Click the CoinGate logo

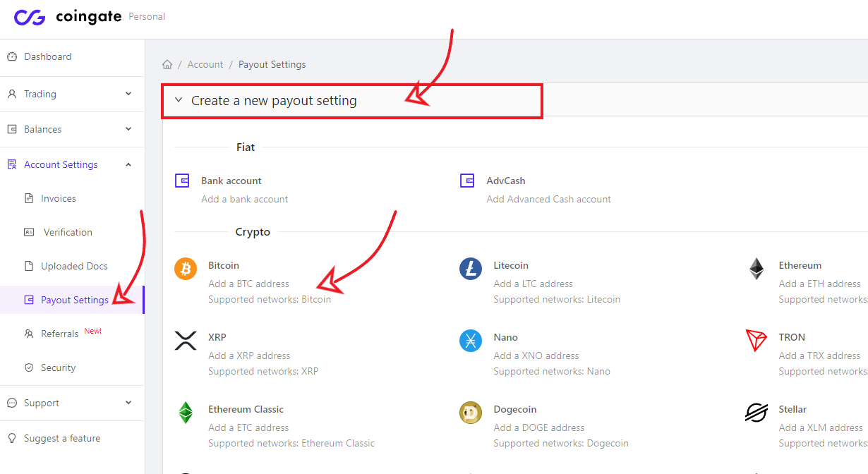point(67,17)
